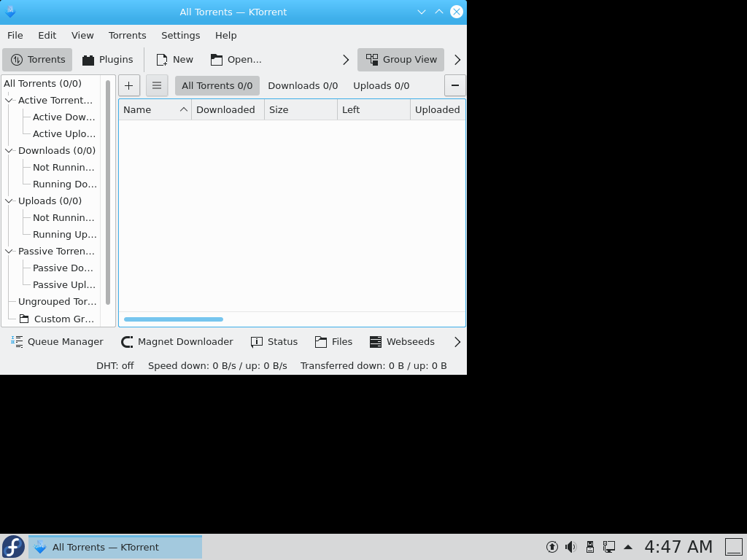This screenshot has height=560, width=747.
Task: Sort by the Size column
Action: [x=301, y=109]
